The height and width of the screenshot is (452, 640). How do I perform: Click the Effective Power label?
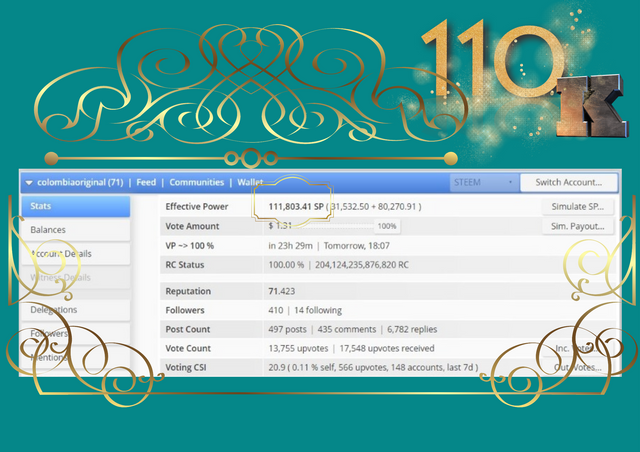click(197, 207)
